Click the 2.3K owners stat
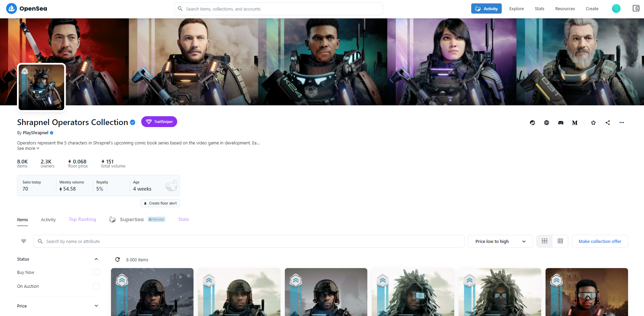644x316 pixels. click(48, 163)
